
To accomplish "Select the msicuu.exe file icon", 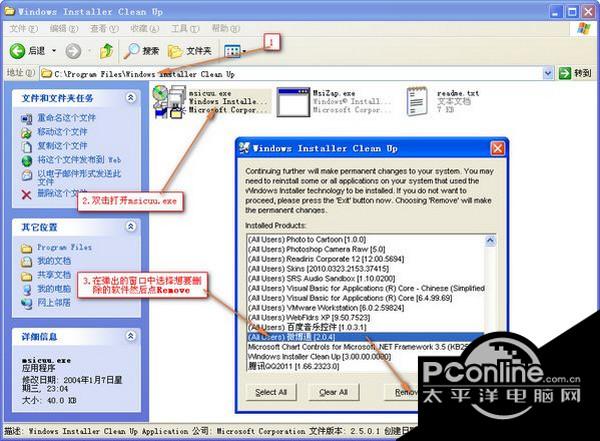I will pos(170,102).
